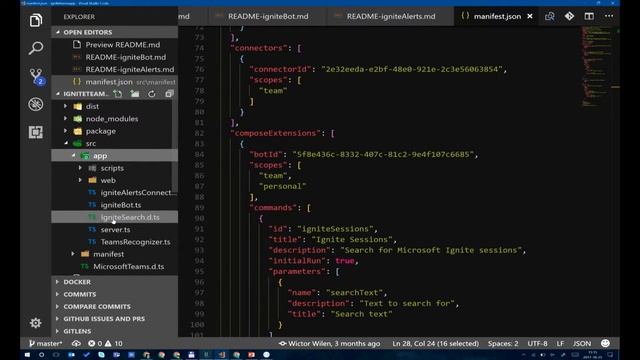This screenshot has height=360, width=640.
Task: Click the open changes icon in editor toolbar
Action: tap(549, 16)
